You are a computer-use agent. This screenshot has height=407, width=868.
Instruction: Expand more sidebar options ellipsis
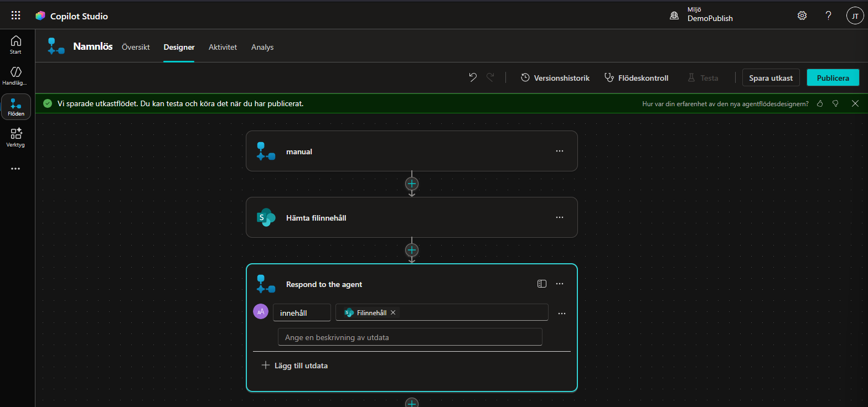16,169
